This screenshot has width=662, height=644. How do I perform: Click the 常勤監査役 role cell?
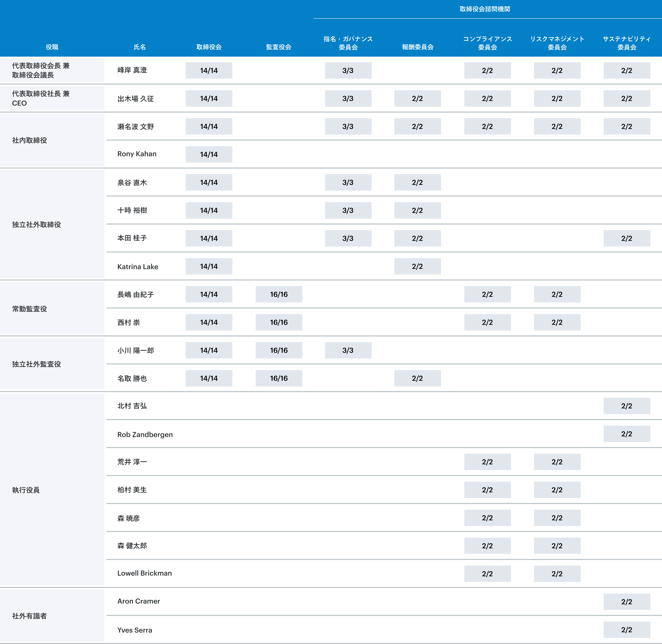[30, 309]
